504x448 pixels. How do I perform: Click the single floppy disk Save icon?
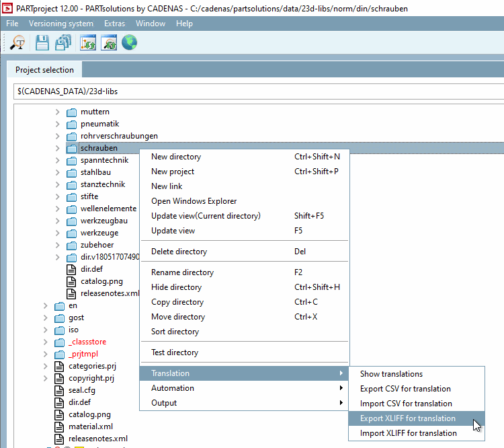click(x=42, y=44)
